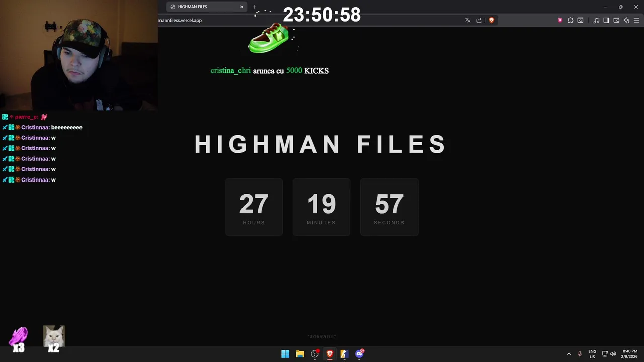Open a new tab with plus button
The height and width of the screenshot is (362, 644).
[254, 7]
